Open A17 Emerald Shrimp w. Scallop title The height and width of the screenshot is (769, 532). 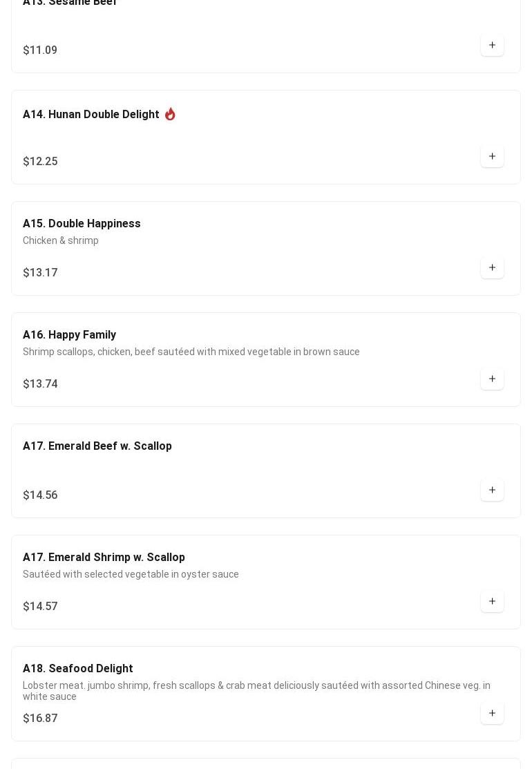pos(104,558)
